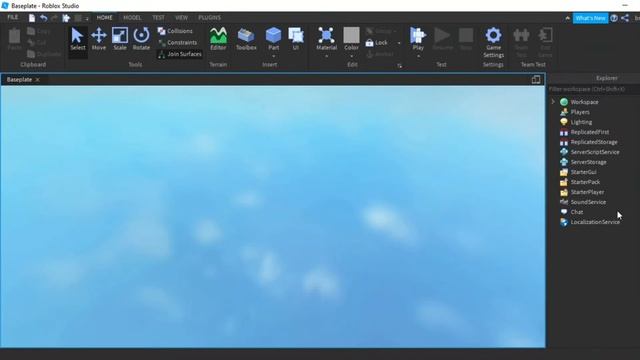
Task: Open quick access toolbar customize dropdown
Action: point(87,18)
